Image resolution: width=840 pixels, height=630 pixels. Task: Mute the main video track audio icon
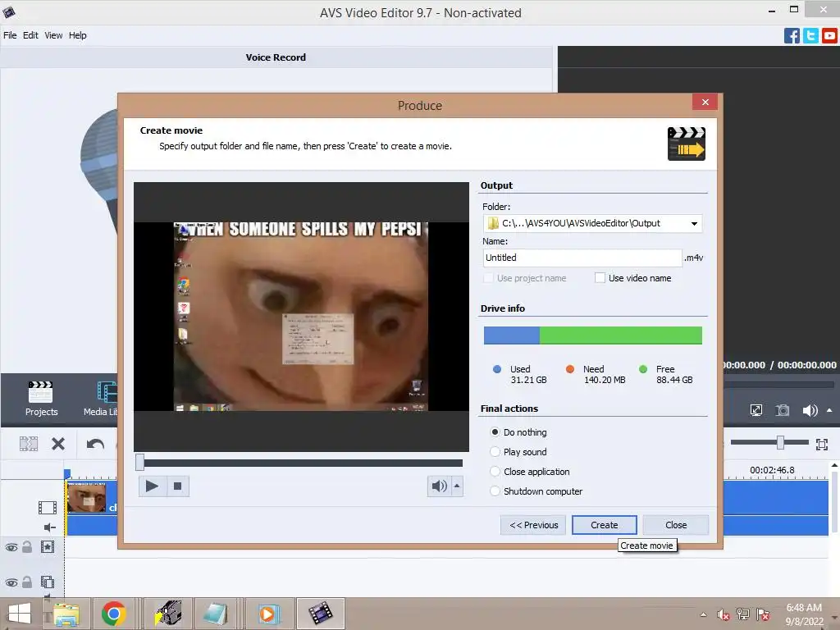coord(50,527)
